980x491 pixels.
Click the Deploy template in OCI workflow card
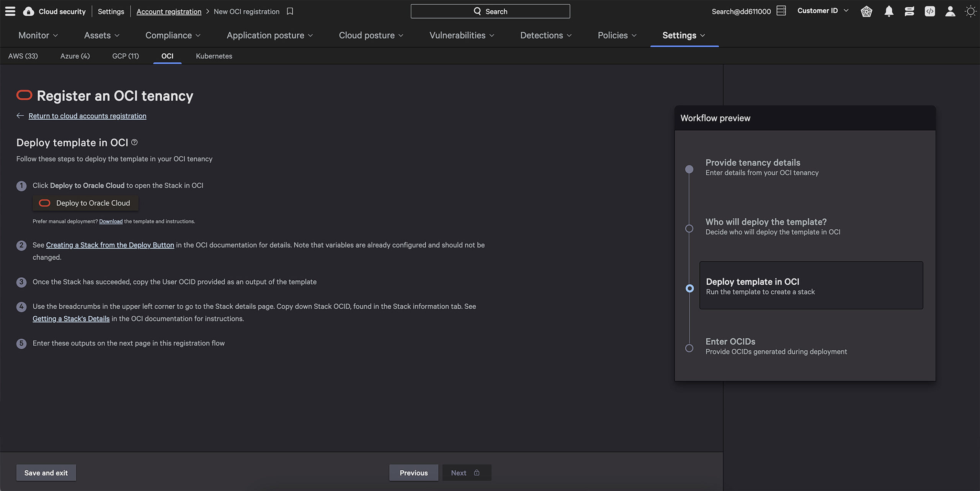point(811,285)
